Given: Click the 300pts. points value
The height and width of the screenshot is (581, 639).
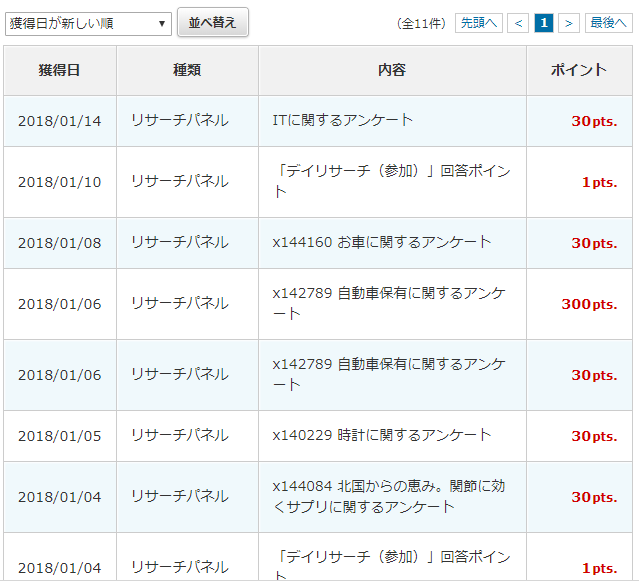Looking at the screenshot, I should pos(588,304).
